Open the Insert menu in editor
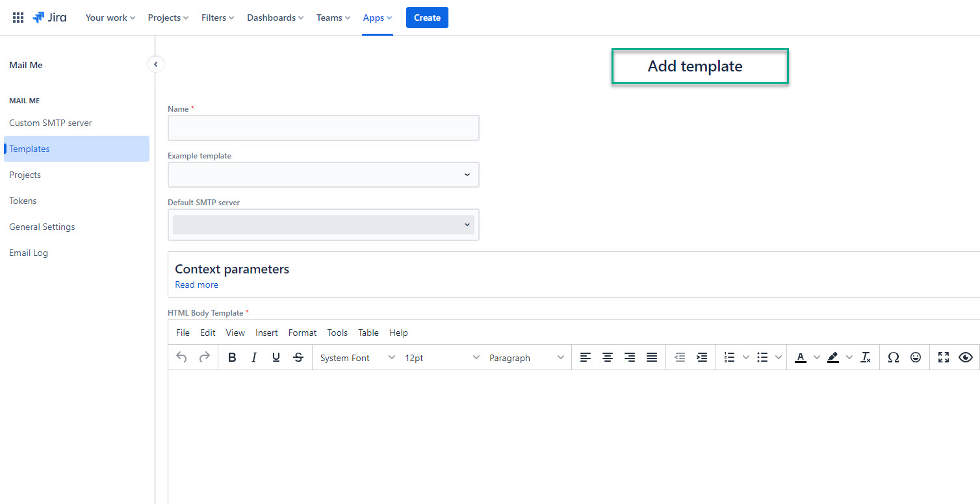Screen dimensions: 980x504 point(266,333)
